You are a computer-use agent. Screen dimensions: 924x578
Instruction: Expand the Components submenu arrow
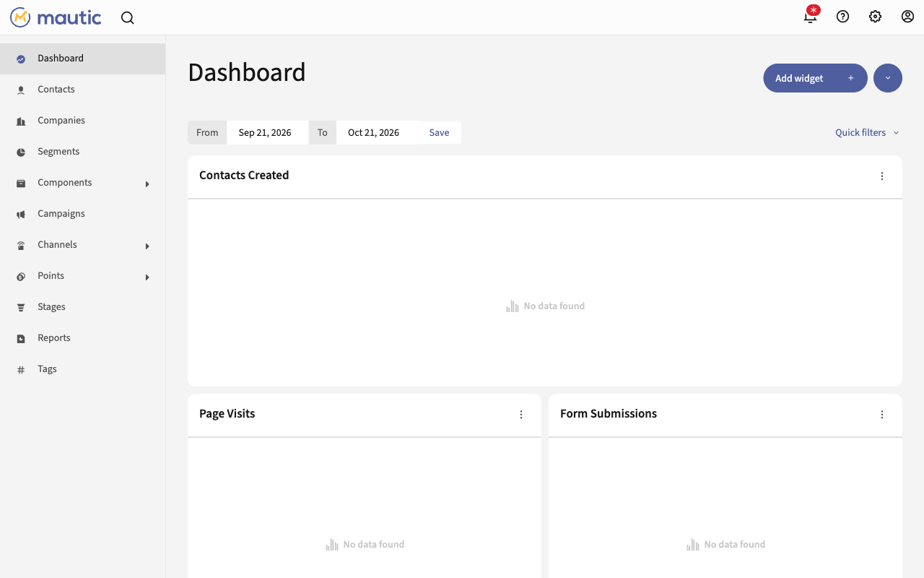pos(147,184)
